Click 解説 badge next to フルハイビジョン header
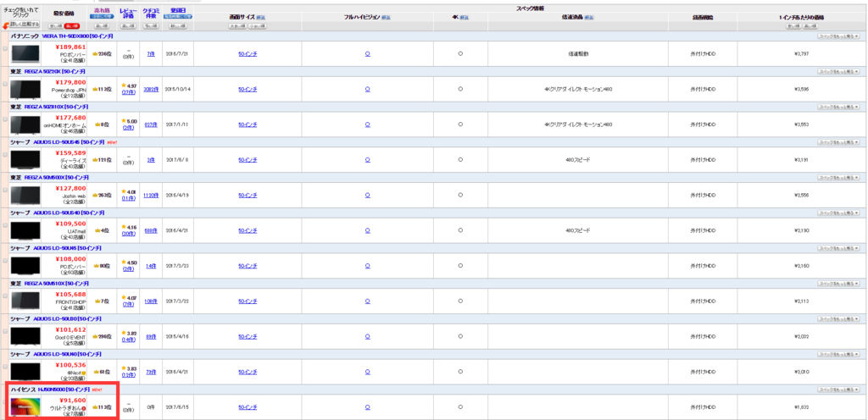This screenshot has height=420, width=868. (x=386, y=18)
